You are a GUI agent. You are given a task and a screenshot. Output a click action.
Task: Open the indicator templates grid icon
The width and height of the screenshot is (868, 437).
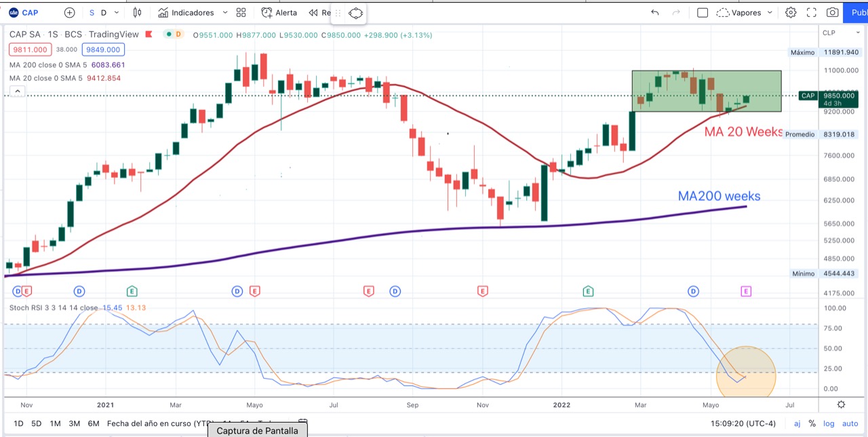point(241,12)
